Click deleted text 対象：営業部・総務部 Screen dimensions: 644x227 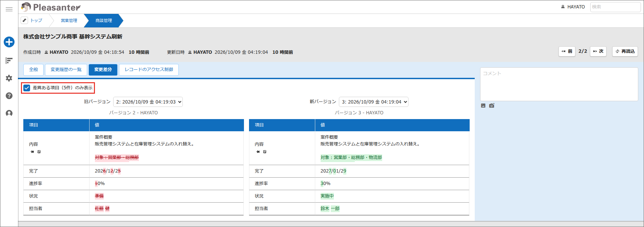tap(117, 157)
